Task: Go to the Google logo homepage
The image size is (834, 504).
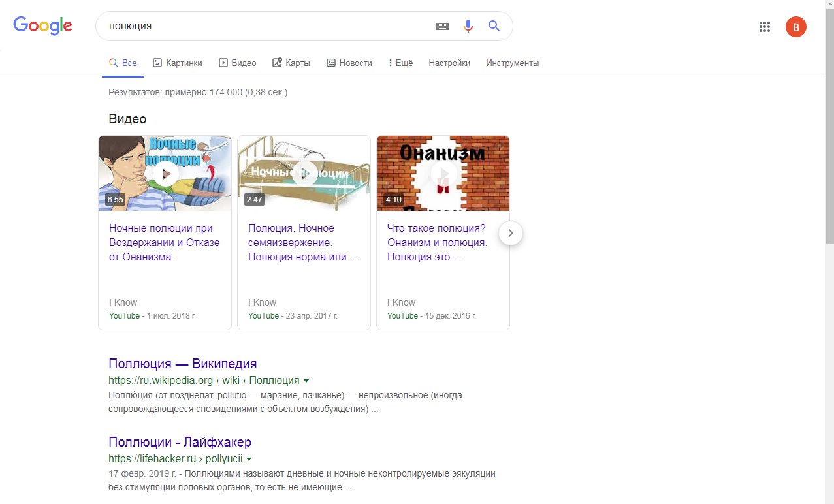Action: point(43,25)
